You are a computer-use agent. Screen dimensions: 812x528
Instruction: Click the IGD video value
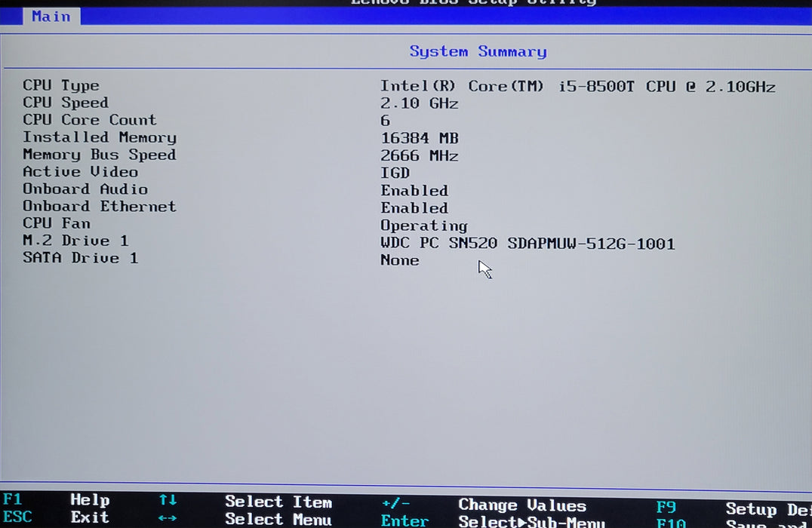[395, 173]
